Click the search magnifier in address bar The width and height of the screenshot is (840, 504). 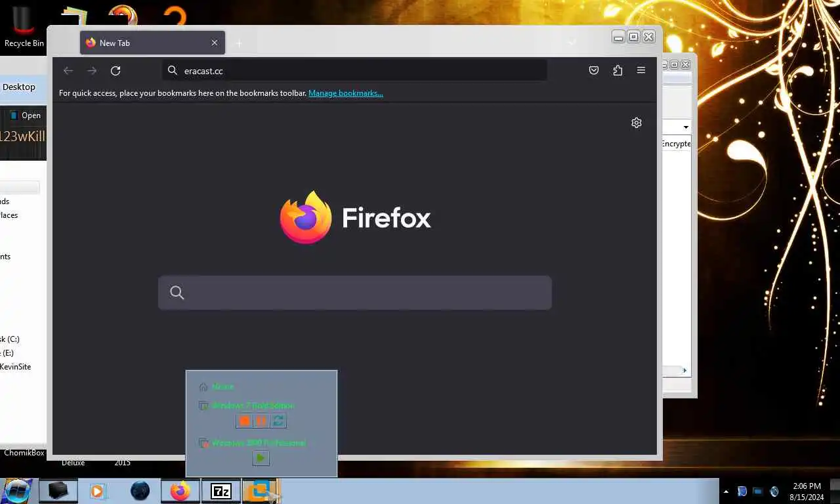[x=173, y=70]
